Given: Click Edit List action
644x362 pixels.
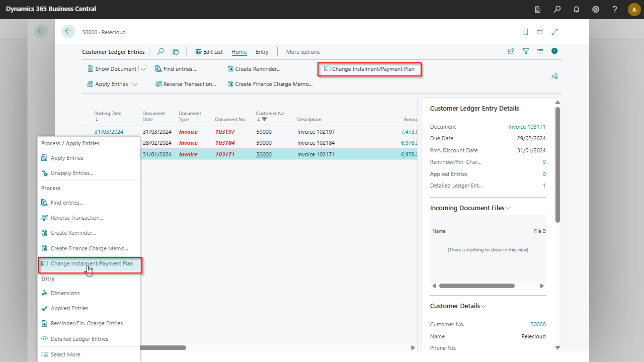Looking at the screenshot, I should coord(209,52).
